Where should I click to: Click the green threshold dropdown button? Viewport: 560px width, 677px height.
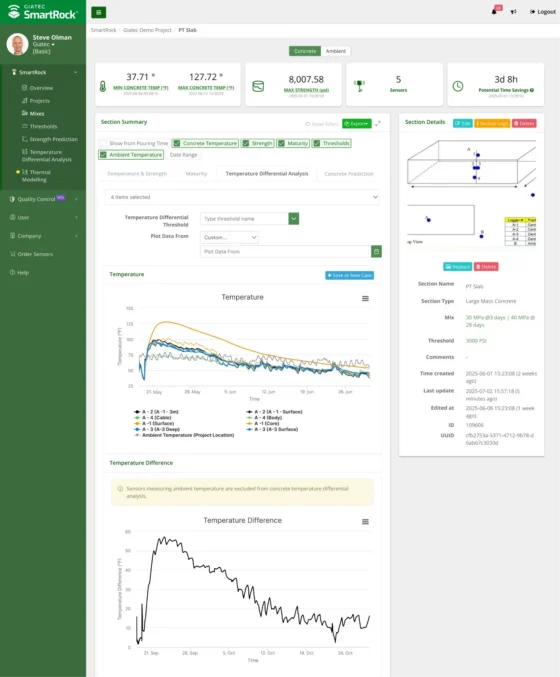(x=294, y=218)
